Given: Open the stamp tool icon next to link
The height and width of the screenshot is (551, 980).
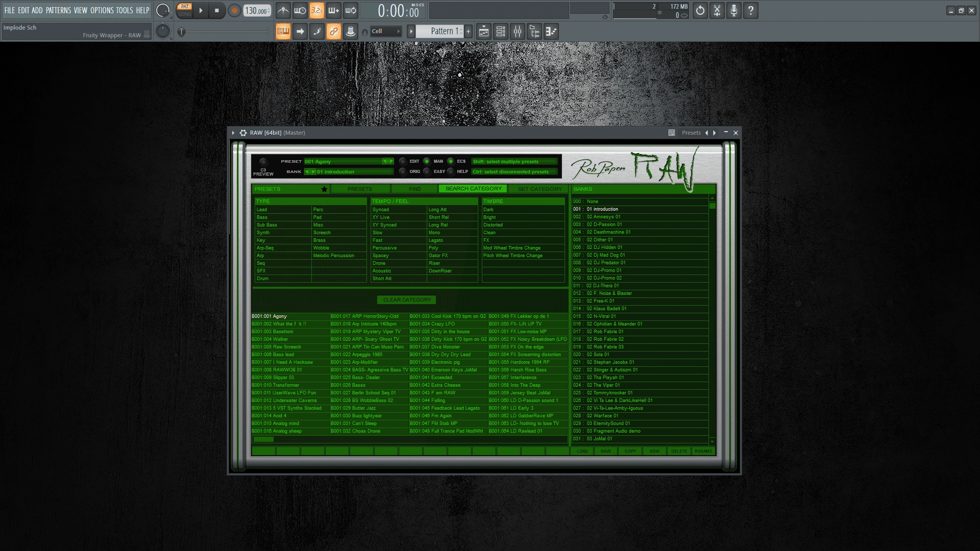Looking at the screenshot, I should click(x=351, y=32).
